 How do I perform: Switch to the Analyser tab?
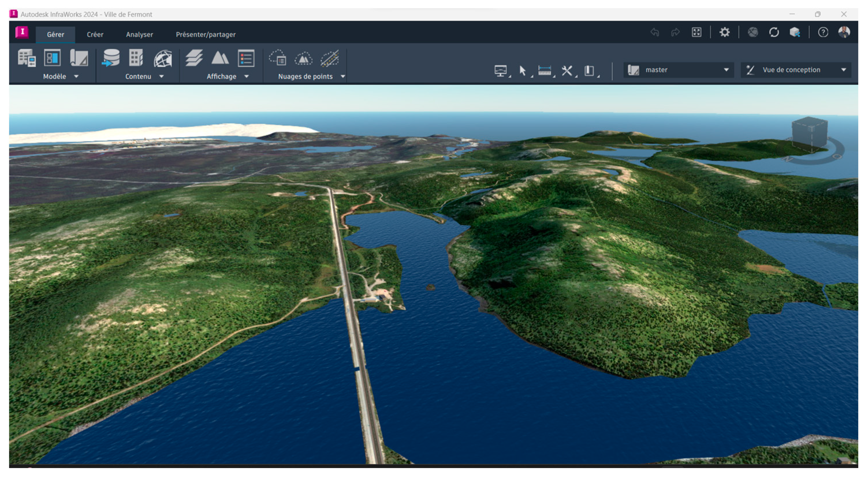(x=139, y=34)
